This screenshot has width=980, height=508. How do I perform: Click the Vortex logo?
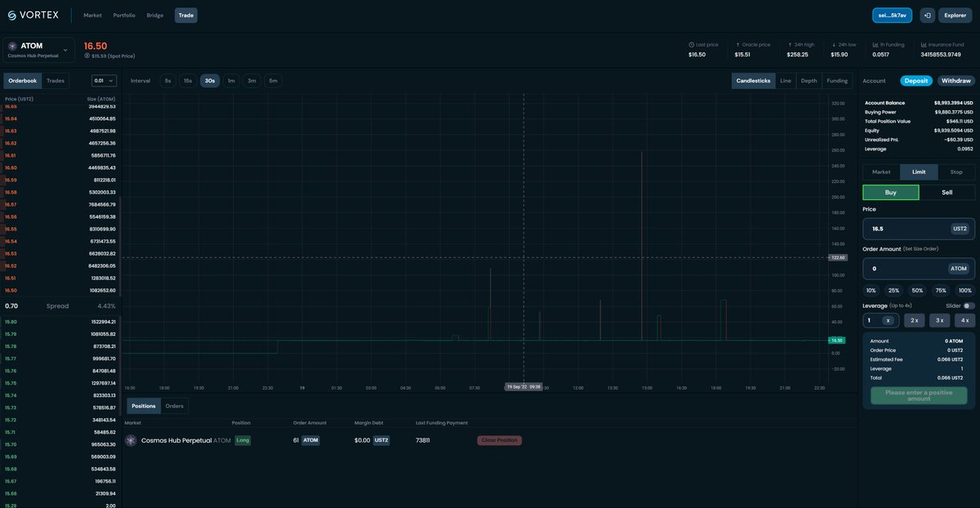click(33, 15)
